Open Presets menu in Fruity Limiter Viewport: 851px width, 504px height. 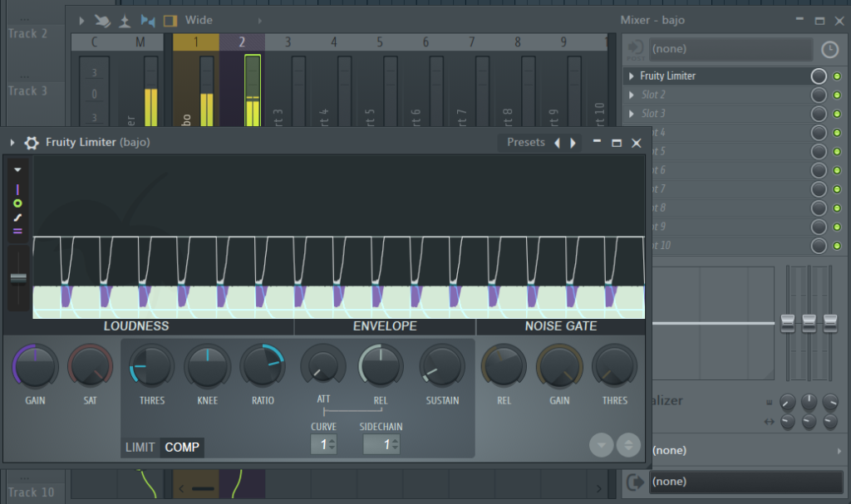coord(525,143)
